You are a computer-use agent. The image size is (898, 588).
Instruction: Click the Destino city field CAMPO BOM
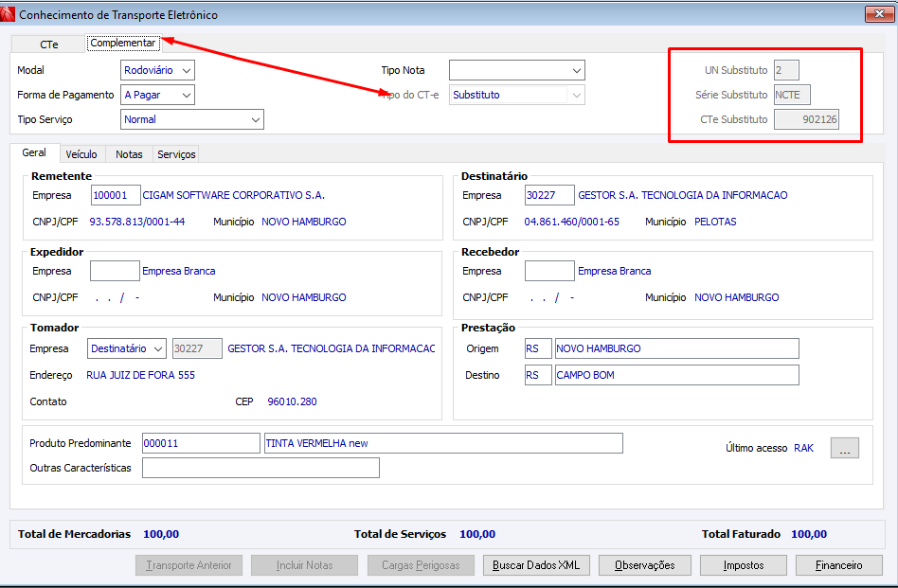[x=677, y=375]
